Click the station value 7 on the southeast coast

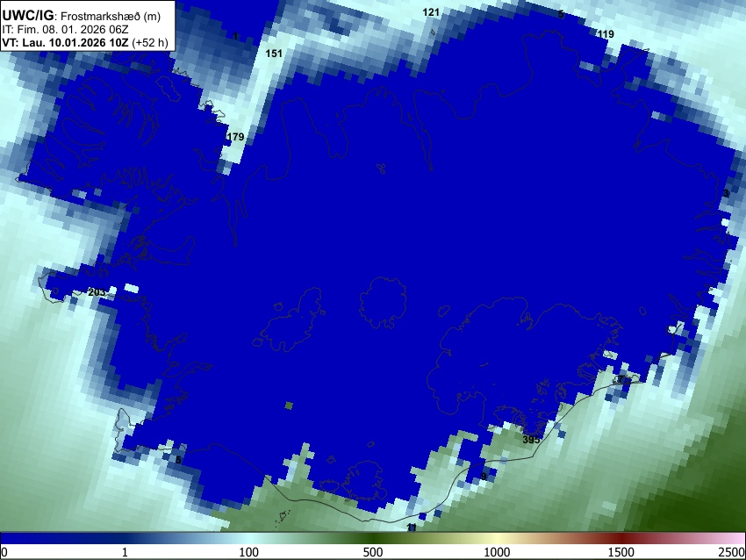pyautogui.click(x=620, y=379)
